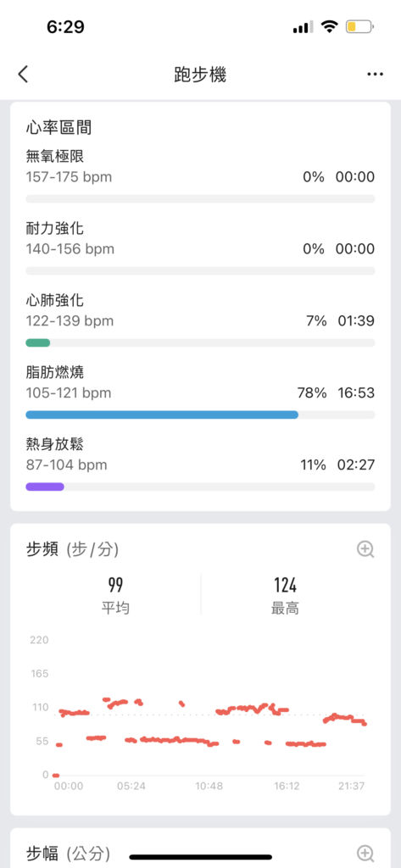Tap the 步幅 stride chart magnifier icon
This screenshot has width=401, height=868.
point(365,853)
